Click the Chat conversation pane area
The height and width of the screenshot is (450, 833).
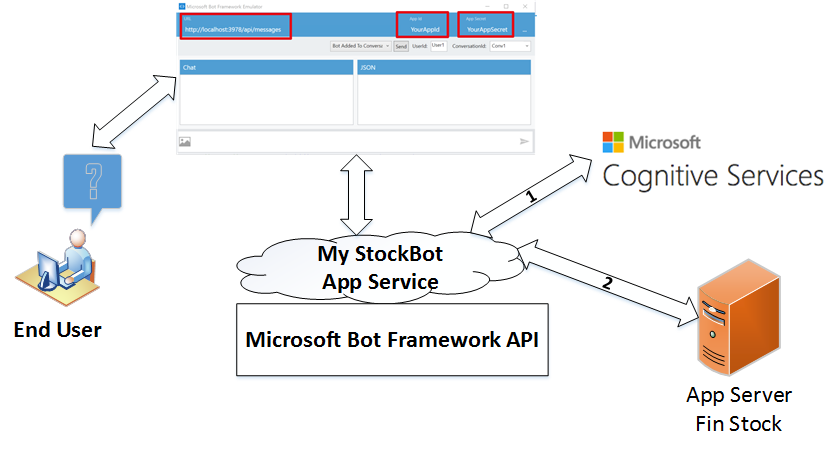[267, 99]
